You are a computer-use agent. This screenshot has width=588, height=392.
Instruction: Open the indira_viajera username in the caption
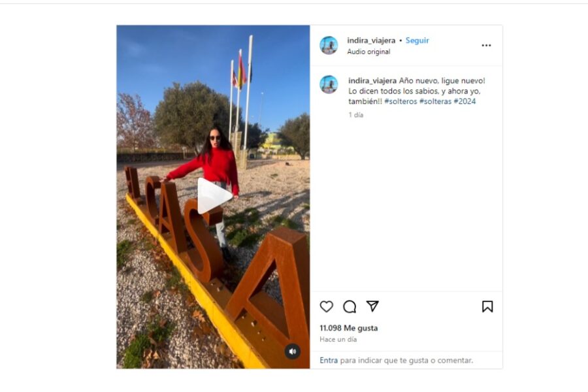pyautogui.click(x=372, y=80)
